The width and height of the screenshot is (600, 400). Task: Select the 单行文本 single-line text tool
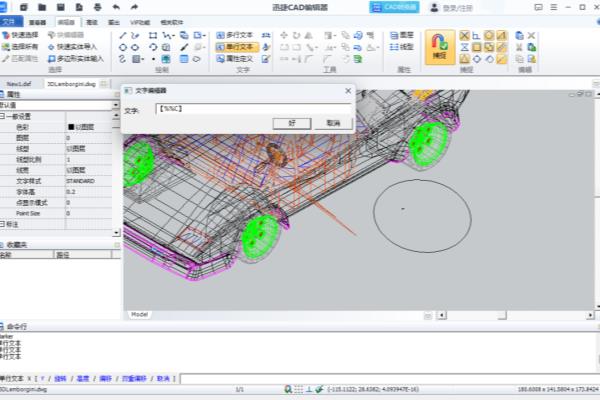click(x=237, y=46)
